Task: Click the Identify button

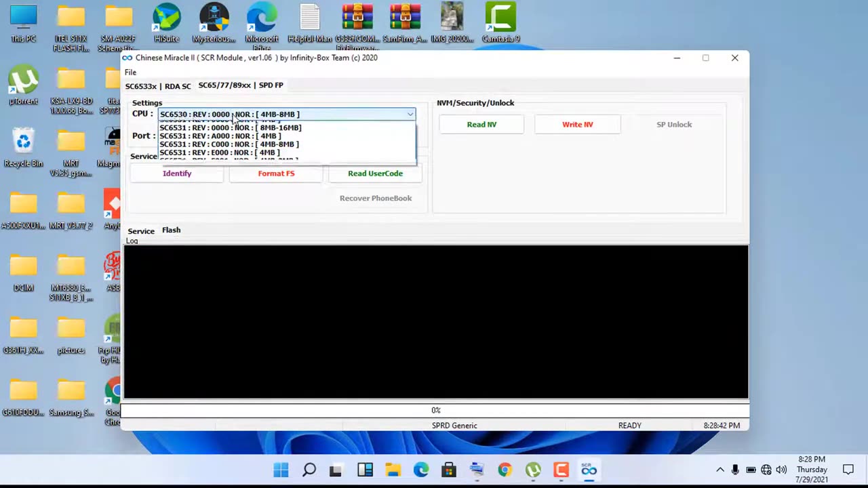Action: point(177,174)
